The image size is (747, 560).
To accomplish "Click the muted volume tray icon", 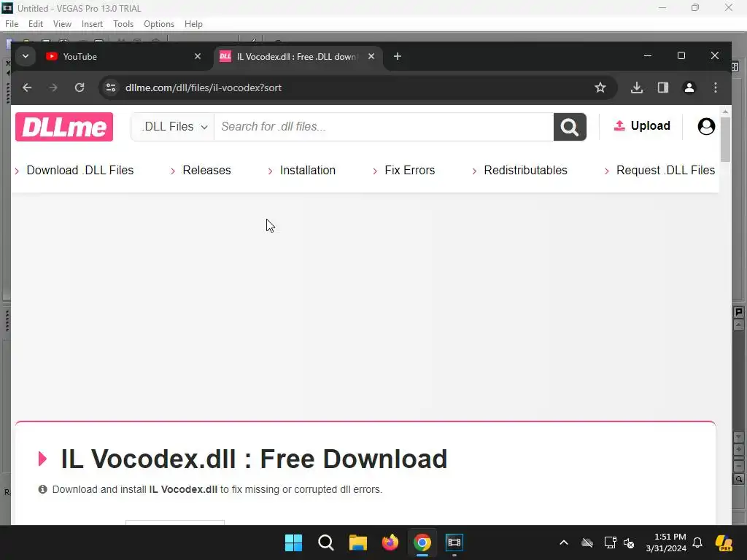I will pos(629,542).
